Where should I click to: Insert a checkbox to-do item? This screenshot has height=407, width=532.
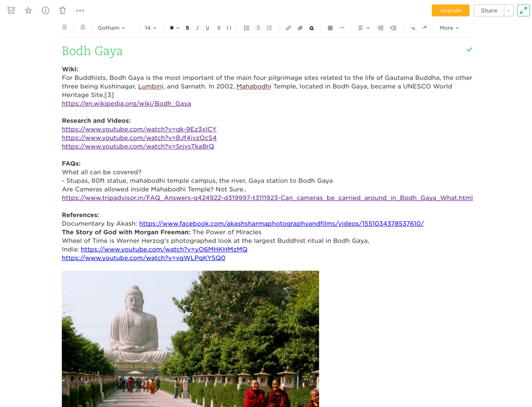pyautogui.click(x=246, y=28)
